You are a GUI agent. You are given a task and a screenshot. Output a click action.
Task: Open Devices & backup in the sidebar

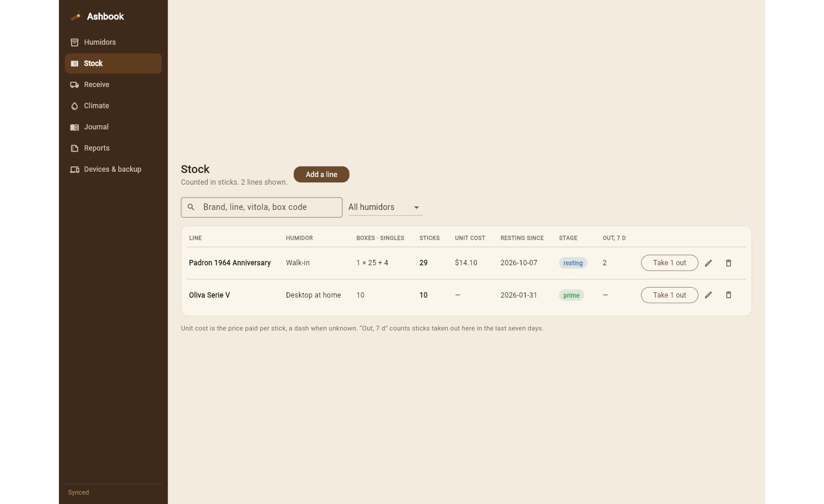(113, 169)
